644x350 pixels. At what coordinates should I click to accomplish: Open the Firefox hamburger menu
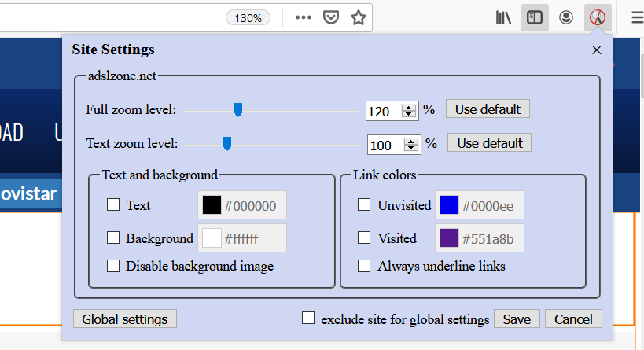(x=638, y=17)
